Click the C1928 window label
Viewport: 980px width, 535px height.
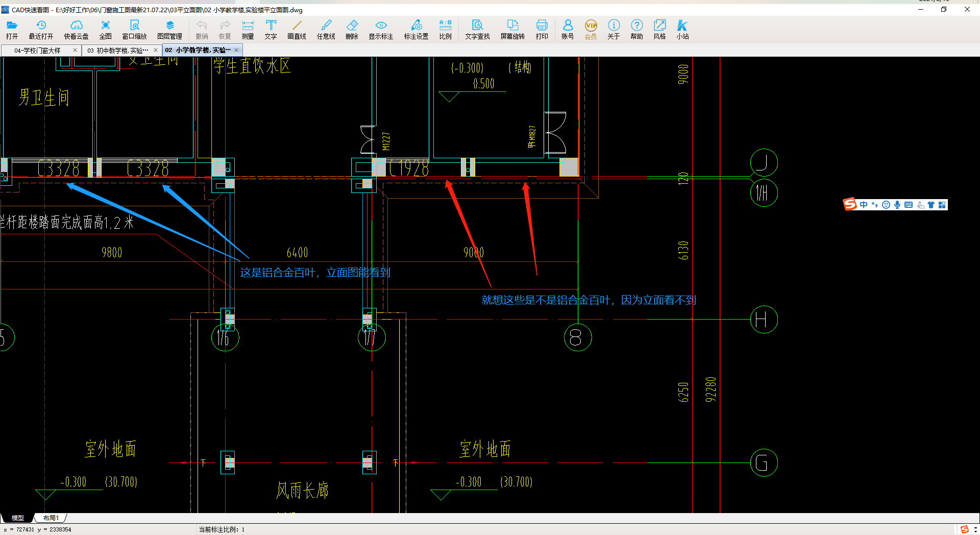pos(409,168)
